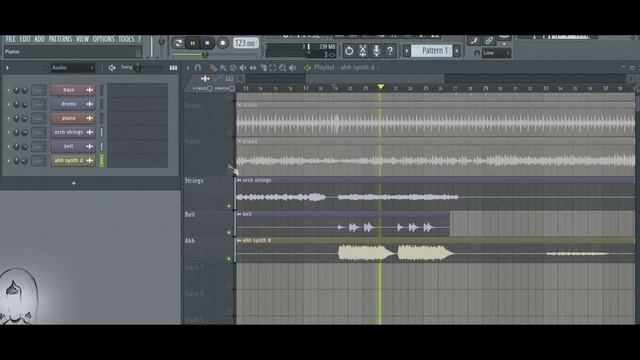
Task: Open the Audio channel filter dropdown
Action: pyautogui.click(x=73, y=68)
